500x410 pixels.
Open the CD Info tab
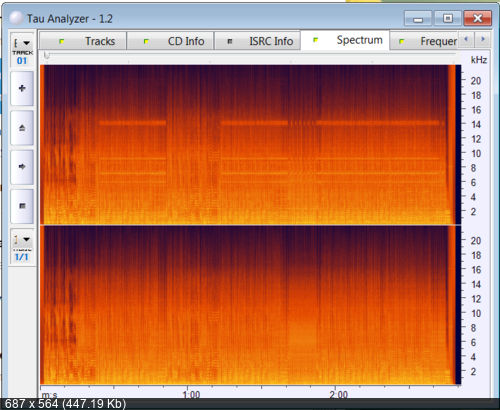[170, 41]
